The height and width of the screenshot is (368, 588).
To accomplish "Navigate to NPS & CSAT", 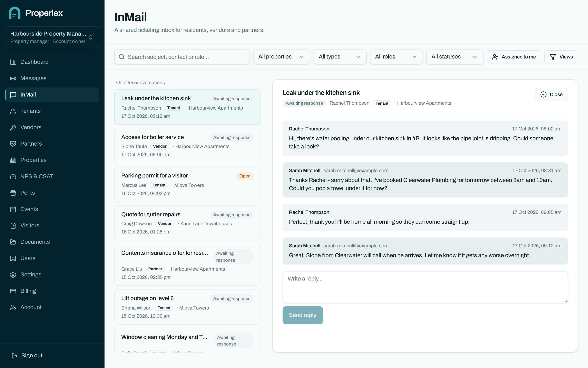I will pos(52,176).
